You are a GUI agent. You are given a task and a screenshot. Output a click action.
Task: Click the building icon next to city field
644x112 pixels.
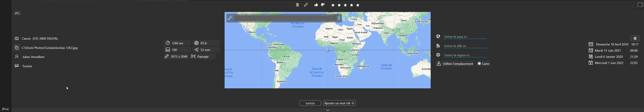[438, 46]
